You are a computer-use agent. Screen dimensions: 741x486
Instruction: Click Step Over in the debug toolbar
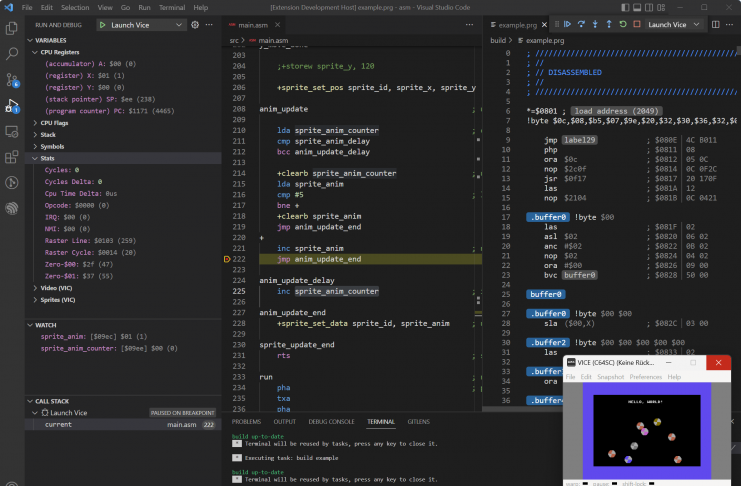[581, 24]
